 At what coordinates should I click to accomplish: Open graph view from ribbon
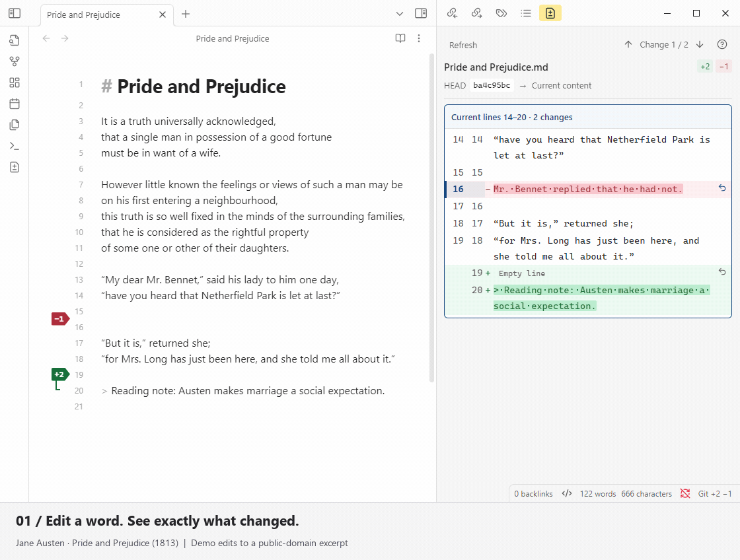point(15,61)
